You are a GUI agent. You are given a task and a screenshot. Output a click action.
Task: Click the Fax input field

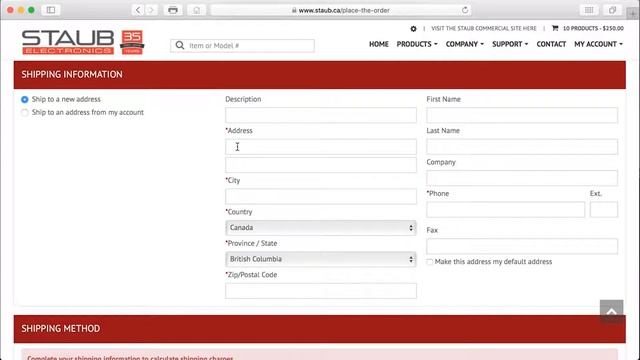pos(522,246)
